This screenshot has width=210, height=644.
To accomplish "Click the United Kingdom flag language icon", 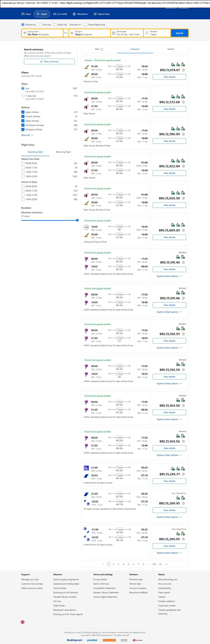I will tap(23, 622).
